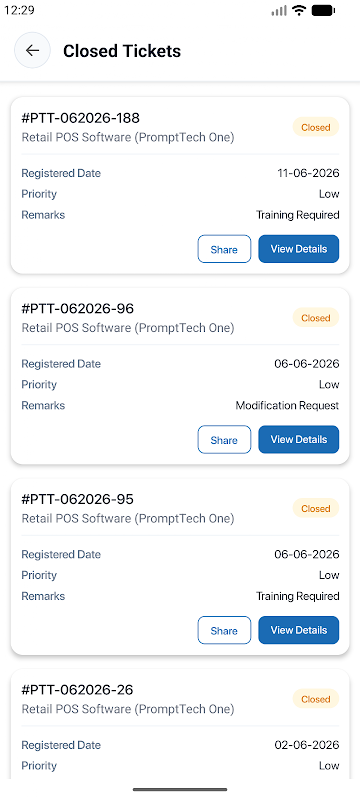
Task: Open the #PTT-062026-26 ticket card
Action: [180, 724]
